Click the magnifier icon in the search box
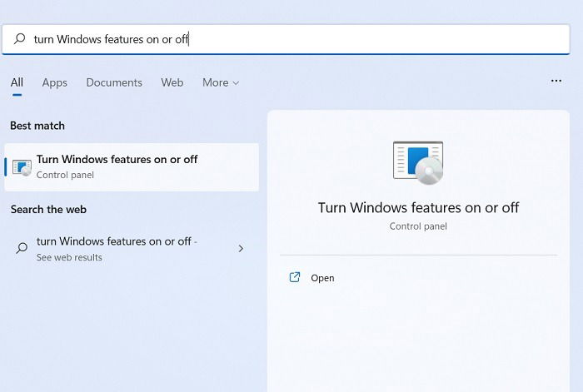Screen dimensions: 583x392 point(19,38)
